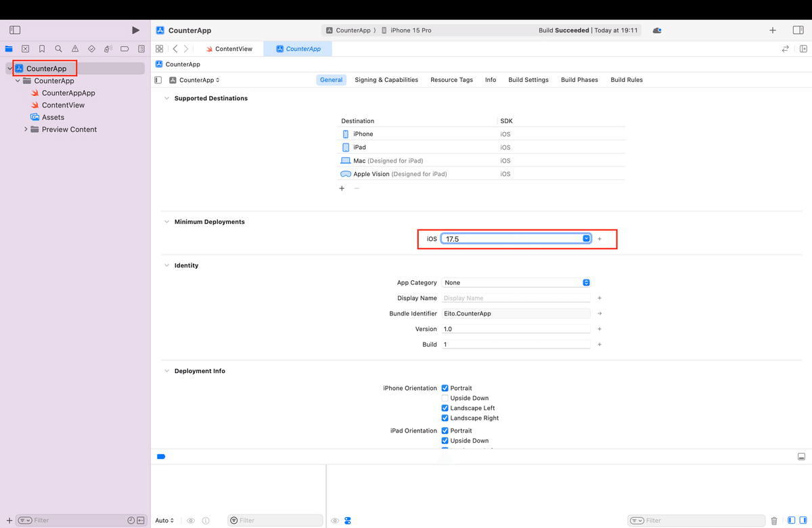812x528 pixels.
Task: Open the CounterApp target selector
Action: coord(194,80)
